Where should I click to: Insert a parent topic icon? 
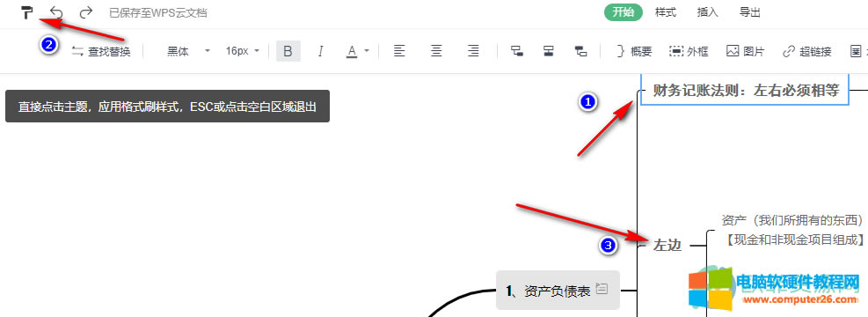pos(580,52)
